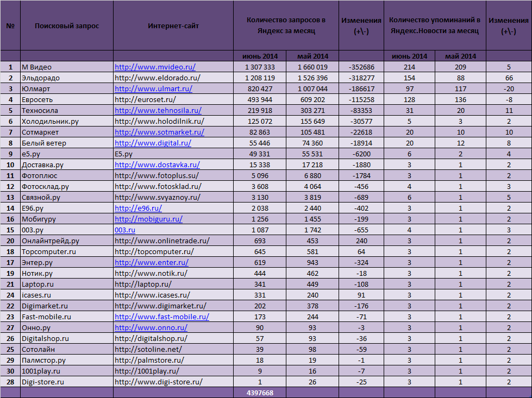Click the 003.ru link
Screen dimensions: 532x398
pyautogui.click(x=125, y=230)
